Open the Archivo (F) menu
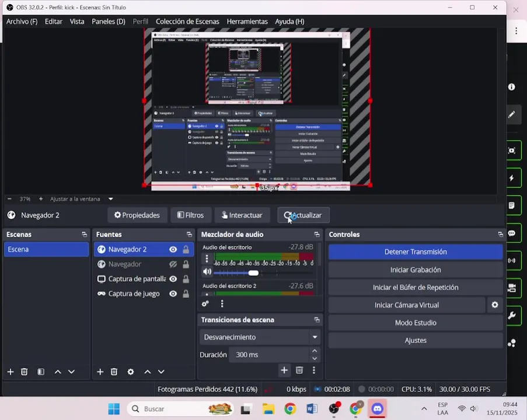 22,22
